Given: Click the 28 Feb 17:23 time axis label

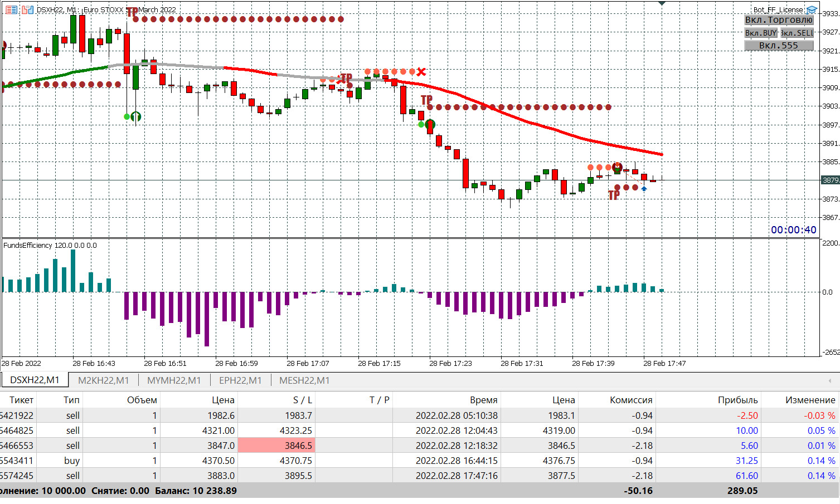Looking at the screenshot, I should [x=450, y=363].
